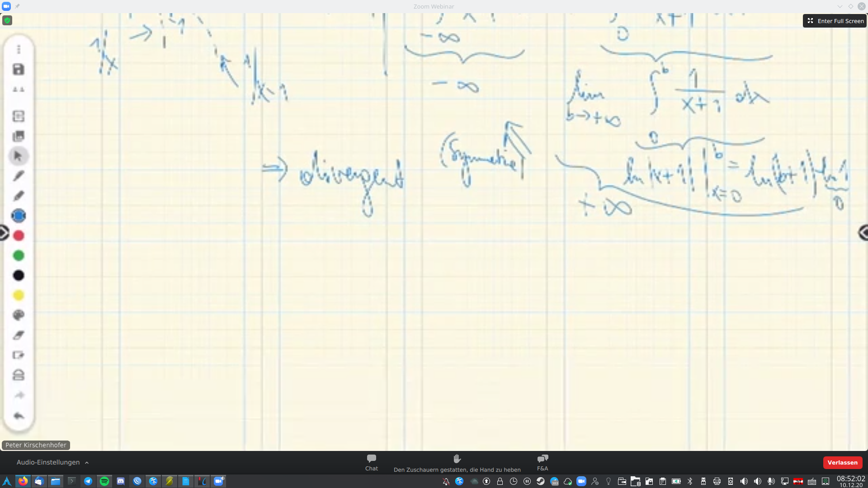Choose the yellow pen color
The width and height of the screenshot is (868, 488).
[x=19, y=296]
